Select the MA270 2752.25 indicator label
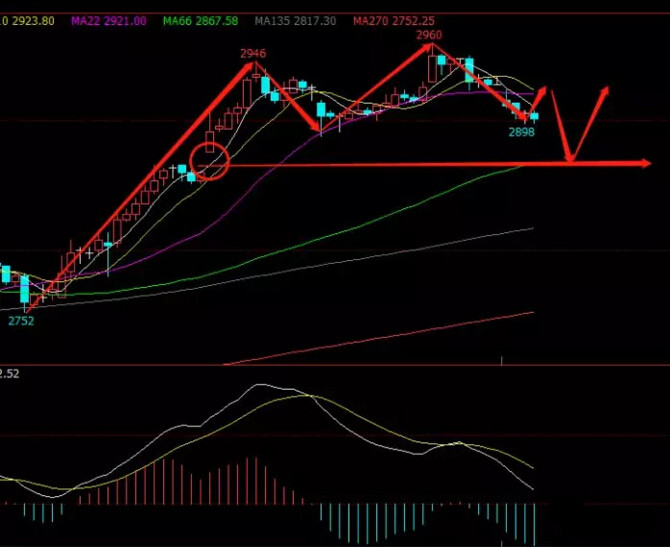670x547 pixels. pyautogui.click(x=394, y=21)
